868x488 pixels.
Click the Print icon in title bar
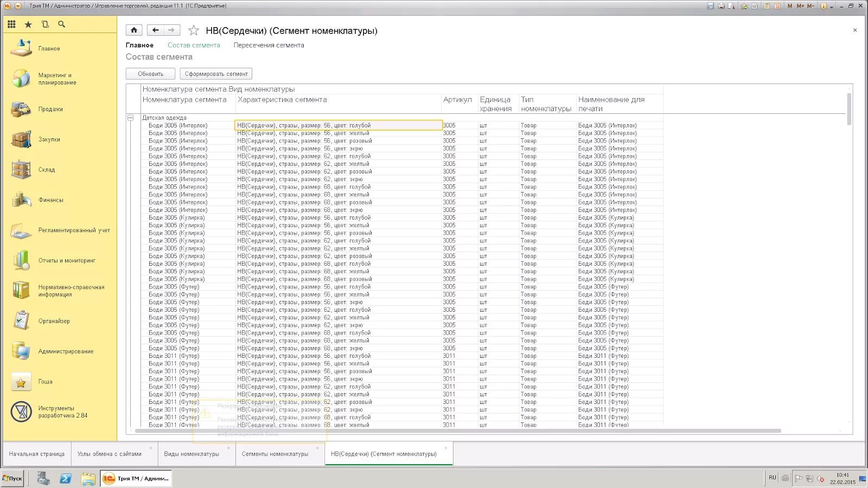[721, 6]
